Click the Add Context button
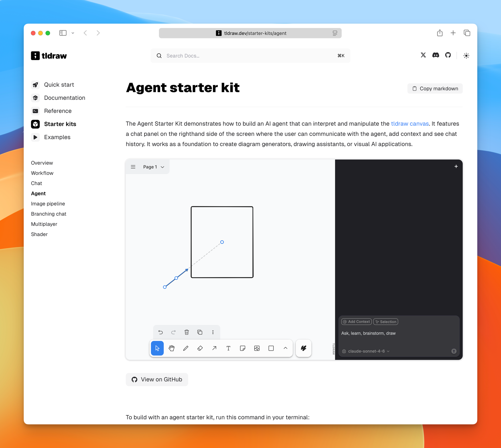 tap(356, 322)
